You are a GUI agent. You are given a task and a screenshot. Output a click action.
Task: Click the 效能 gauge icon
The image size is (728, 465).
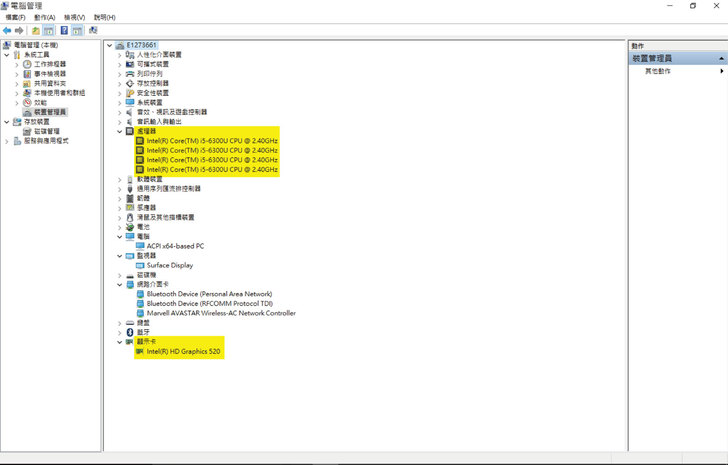[27, 103]
